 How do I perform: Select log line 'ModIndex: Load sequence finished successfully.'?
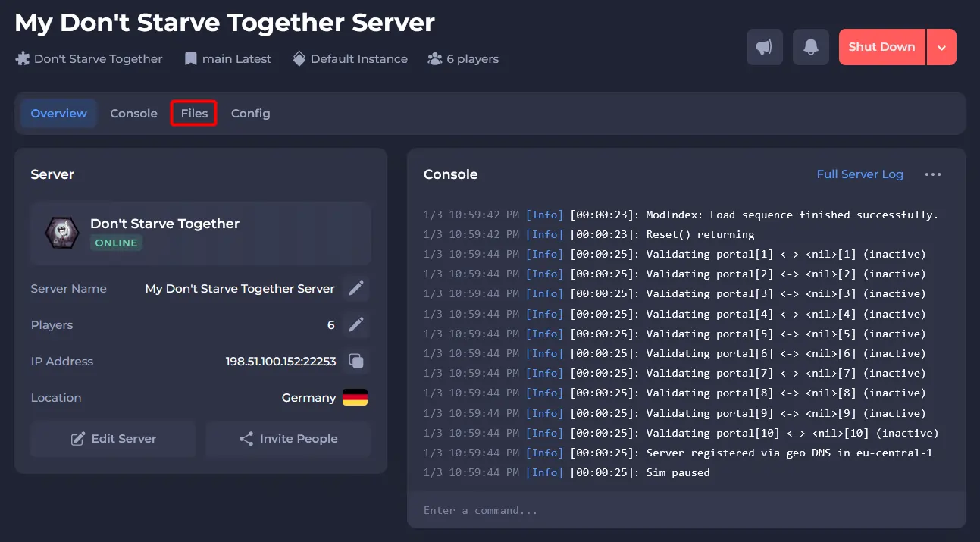(681, 215)
